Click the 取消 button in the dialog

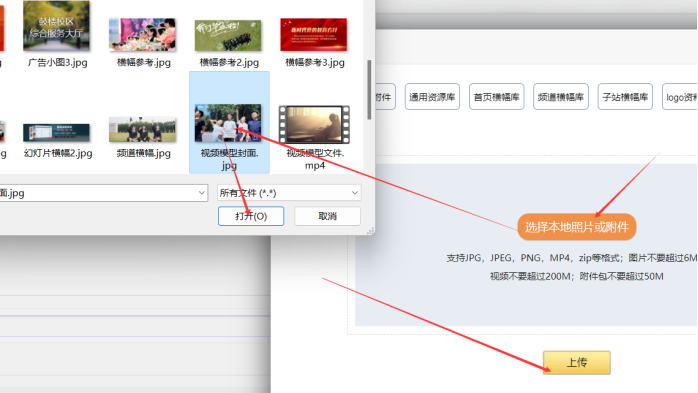(x=327, y=216)
